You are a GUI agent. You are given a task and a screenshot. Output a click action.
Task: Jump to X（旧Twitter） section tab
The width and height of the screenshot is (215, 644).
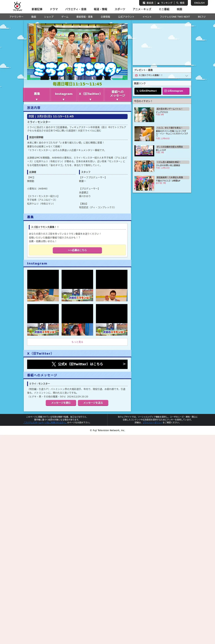[x=90, y=94]
